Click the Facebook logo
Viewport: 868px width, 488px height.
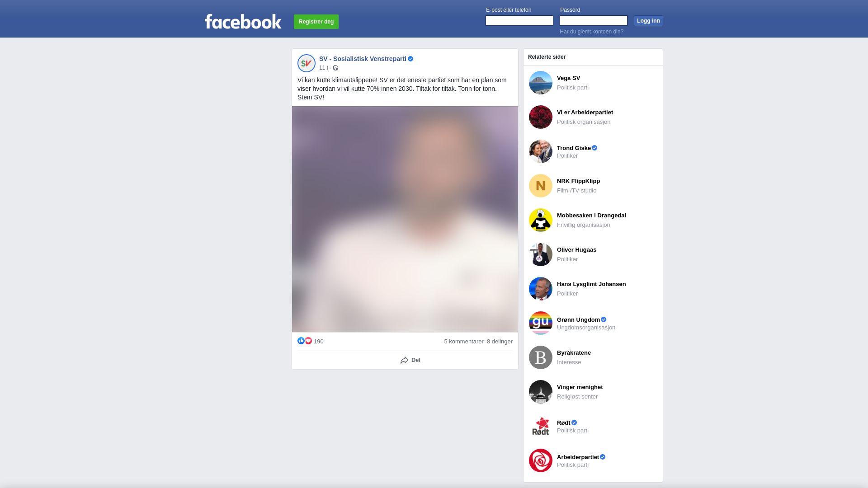(x=243, y=21)
